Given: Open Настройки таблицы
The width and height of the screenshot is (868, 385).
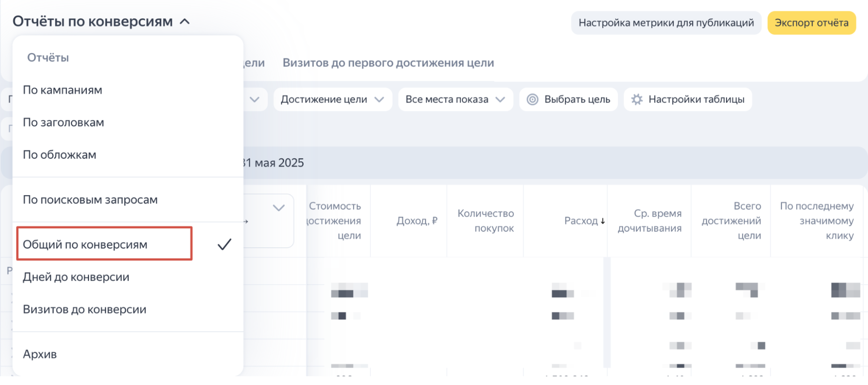Looking at the screenshot, I should tap(688, 100).
